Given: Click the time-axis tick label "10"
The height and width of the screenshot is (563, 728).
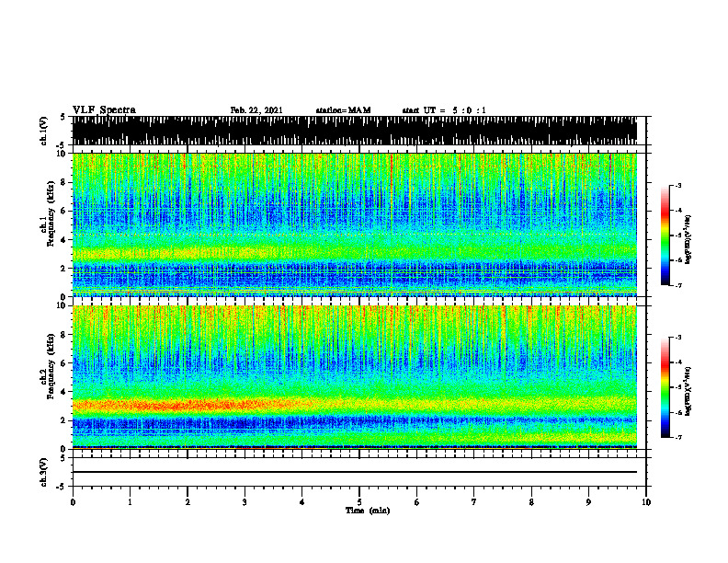Looking at the screenshot, I should (x=646, y=502).
